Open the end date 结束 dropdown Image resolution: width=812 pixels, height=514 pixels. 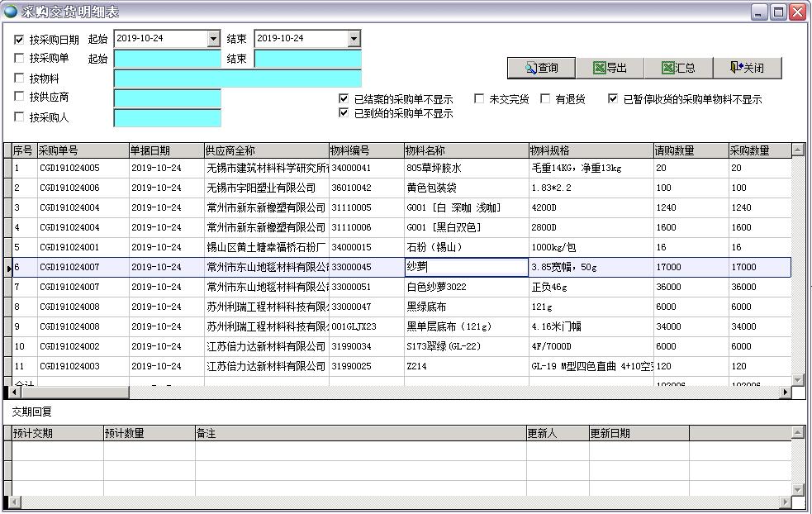pyautogui.click(x=354, y=38)
